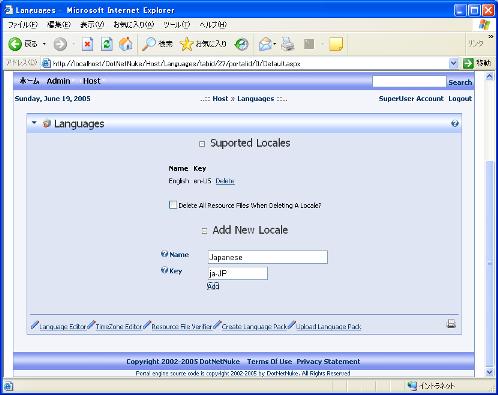Open the Create Language Pack link
The width and height of the screenshot is (498, 395).
coord(254,327)
